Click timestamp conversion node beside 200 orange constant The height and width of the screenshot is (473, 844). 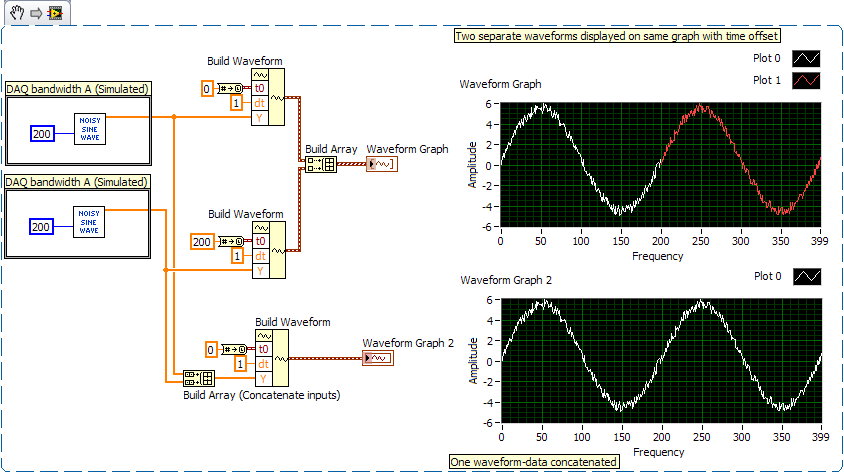point(232,242)
